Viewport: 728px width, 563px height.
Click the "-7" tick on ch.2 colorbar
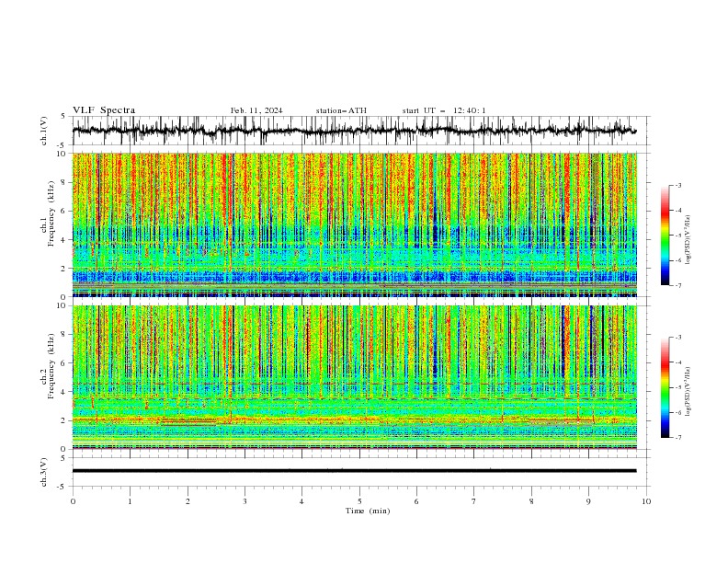[x=678, y=438]
